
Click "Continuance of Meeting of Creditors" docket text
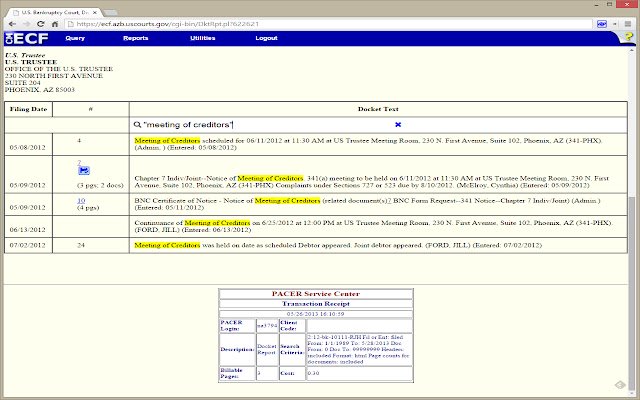192,223
